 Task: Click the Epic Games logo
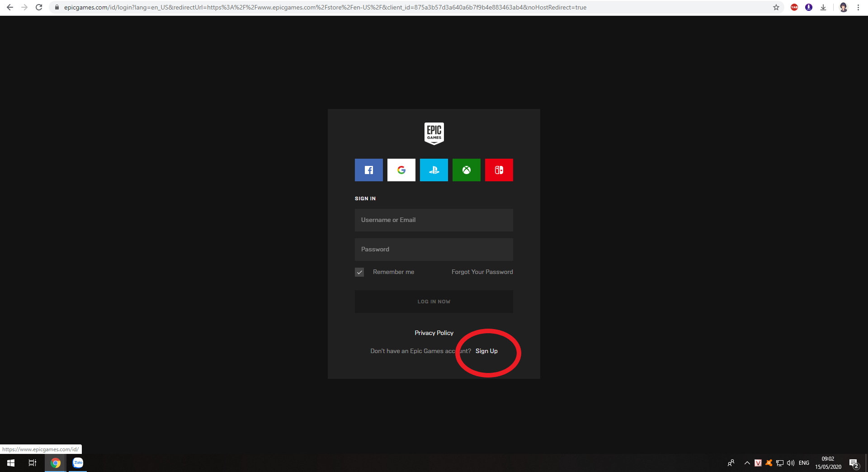point(434,133)
